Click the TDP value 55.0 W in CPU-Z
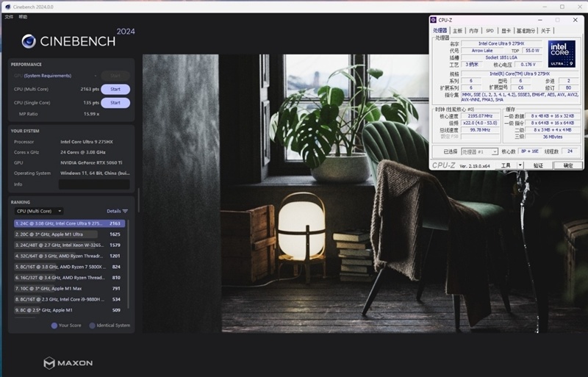Image resolution: width=588 pixels, height=377 pixels. (532, 51)
